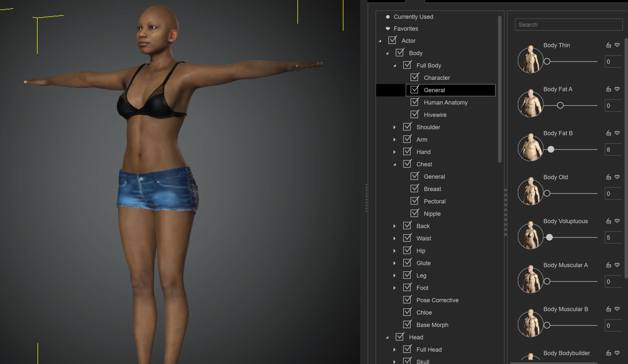The width and height of the screenshot is (628, 364).
Task: Favorite the Body Muscular A morph
Action: tap(617, 265)
